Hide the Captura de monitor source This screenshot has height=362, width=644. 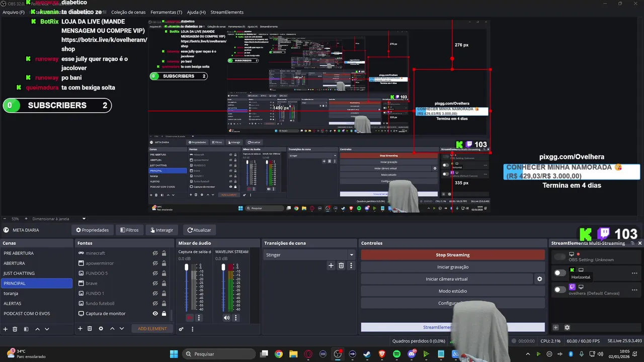tap(155, 313)
